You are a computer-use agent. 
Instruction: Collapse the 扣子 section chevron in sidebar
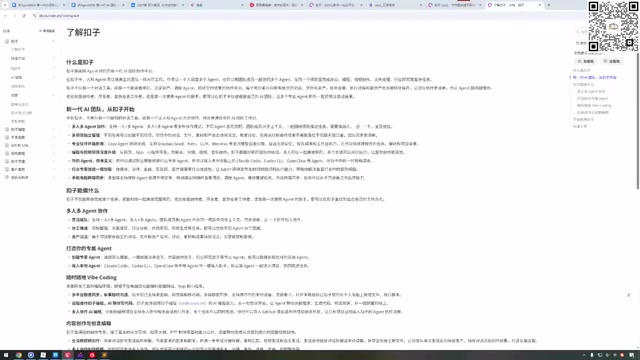(x=53, y=41)
